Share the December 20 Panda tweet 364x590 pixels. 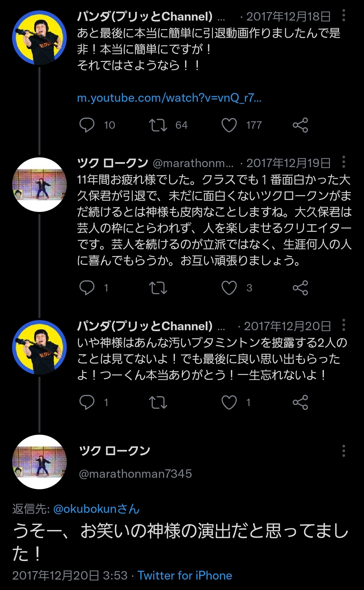pyautogui.click(x=300, y=402)
